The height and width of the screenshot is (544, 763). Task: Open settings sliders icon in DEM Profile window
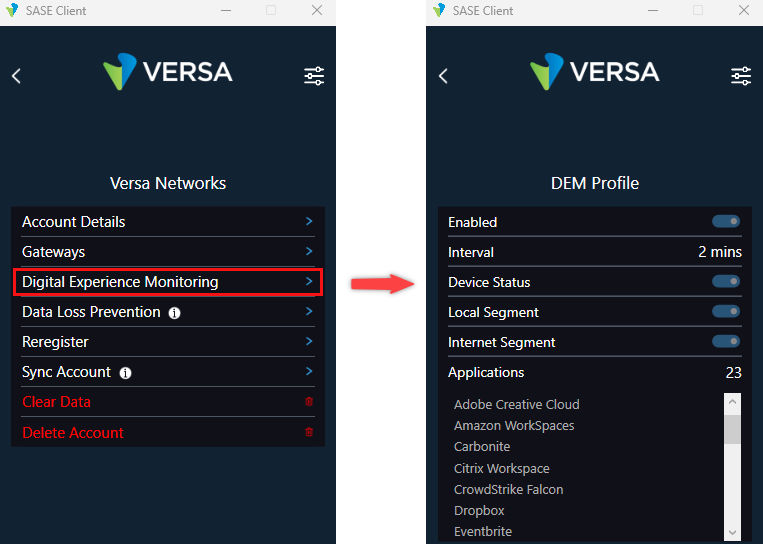[741, 76]
